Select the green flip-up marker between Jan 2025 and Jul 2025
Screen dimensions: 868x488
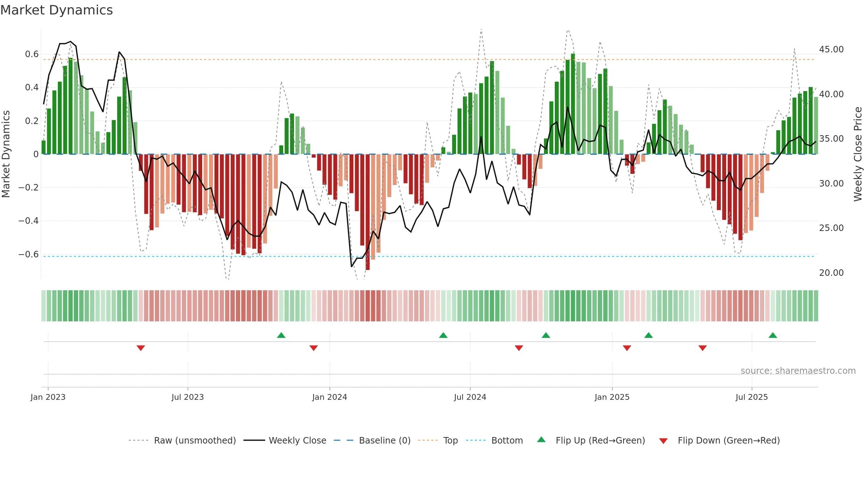click(x=649, y=335)
